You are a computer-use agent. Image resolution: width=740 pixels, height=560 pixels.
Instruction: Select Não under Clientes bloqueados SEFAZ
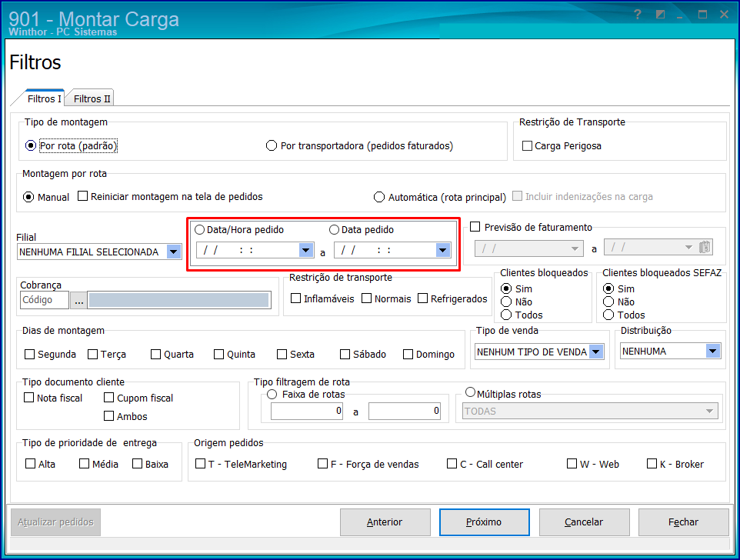pyautogui.click(x=608, y=302)
